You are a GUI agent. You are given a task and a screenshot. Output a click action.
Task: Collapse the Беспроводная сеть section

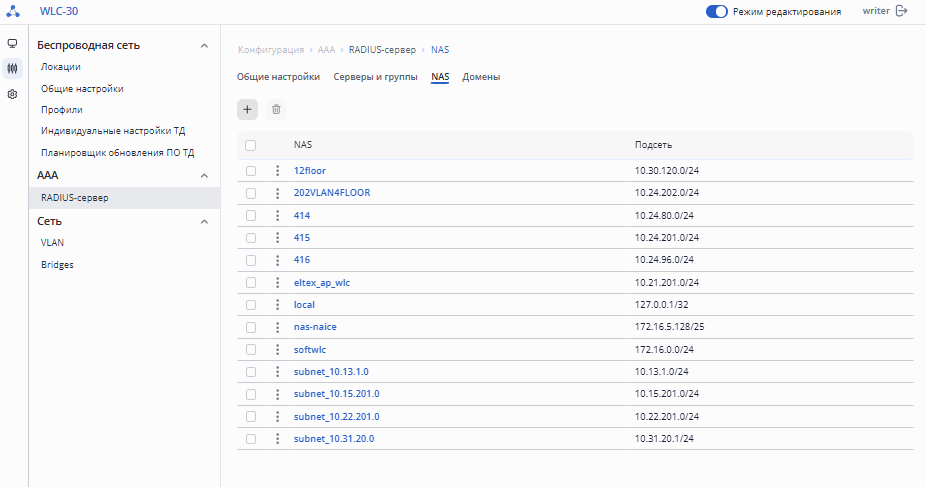(204, 46)
